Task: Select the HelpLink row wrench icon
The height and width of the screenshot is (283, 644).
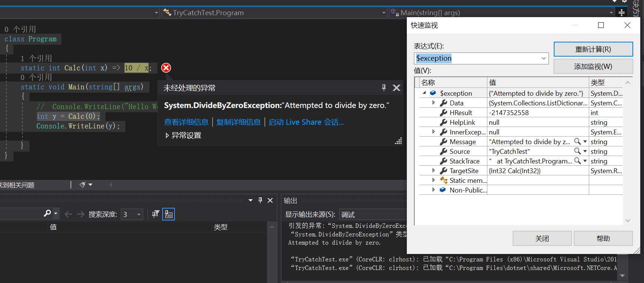Action: pyautogui.click(x=443, y=122)
